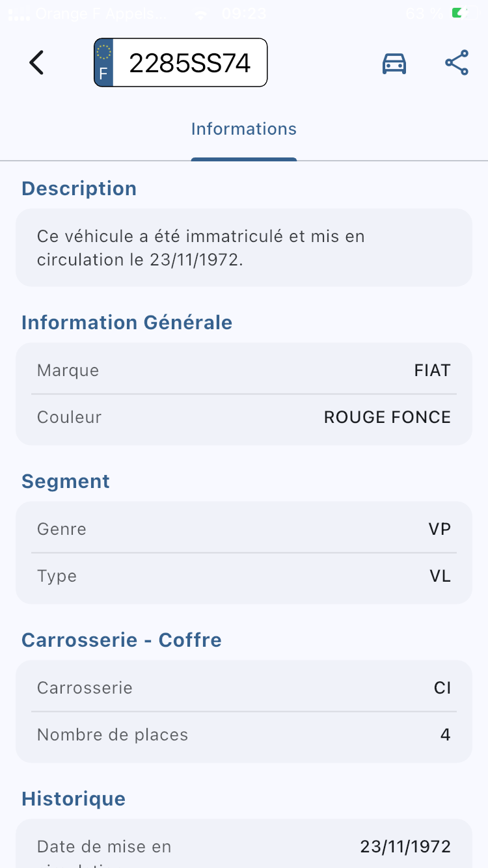This screenshot has height=868, width=488.
Task: Go back using the left arrow
Action: (36, 63)
